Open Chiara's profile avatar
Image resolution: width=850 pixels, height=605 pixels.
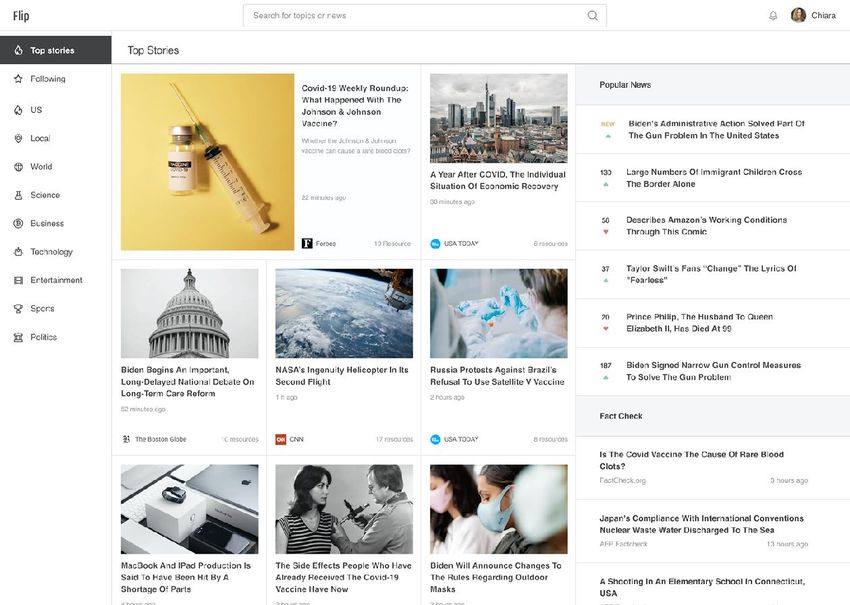(x=798, y=15)
